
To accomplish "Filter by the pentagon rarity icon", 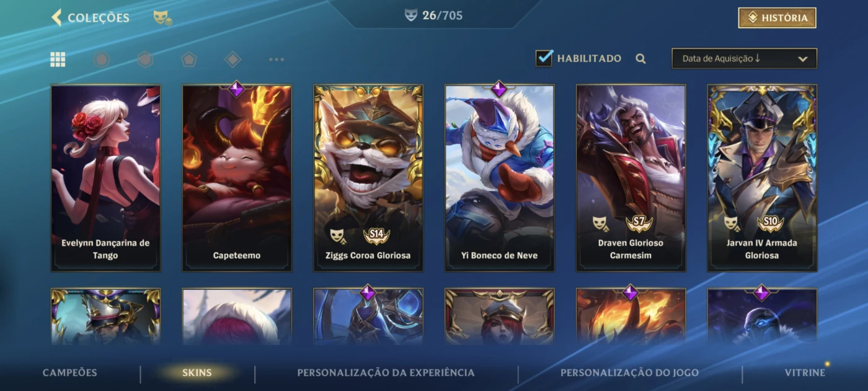I will [x=189, y=60].
